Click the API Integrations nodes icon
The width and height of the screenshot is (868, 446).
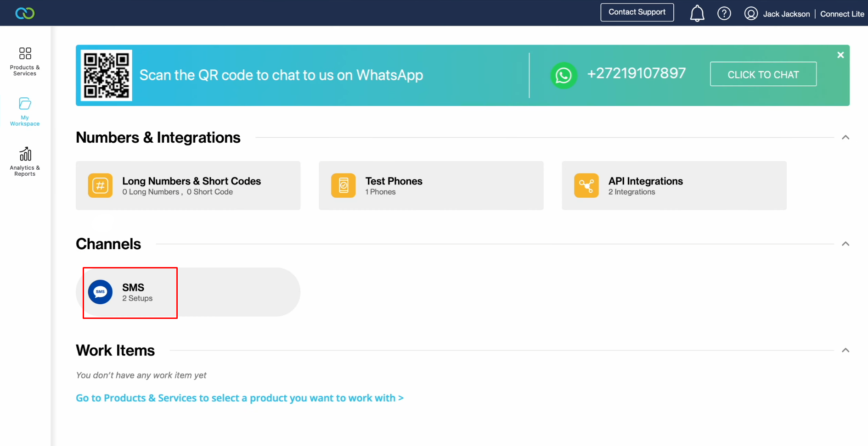[586, 185]
